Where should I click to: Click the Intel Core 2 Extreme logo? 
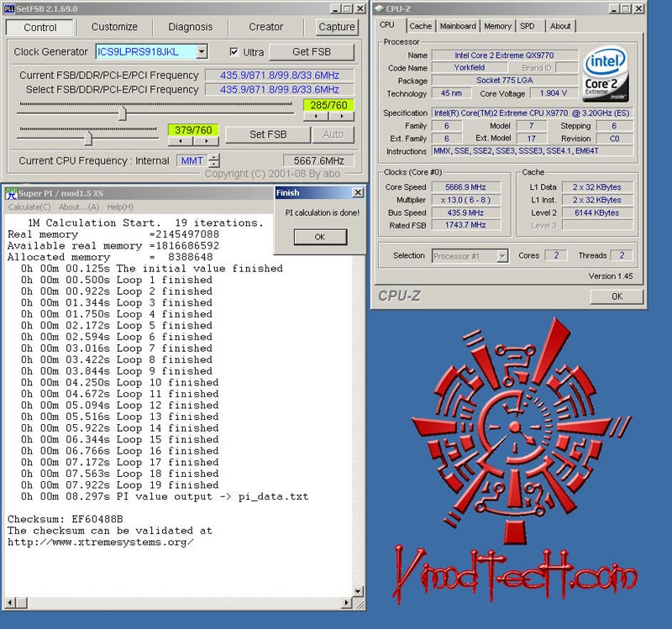605,75
